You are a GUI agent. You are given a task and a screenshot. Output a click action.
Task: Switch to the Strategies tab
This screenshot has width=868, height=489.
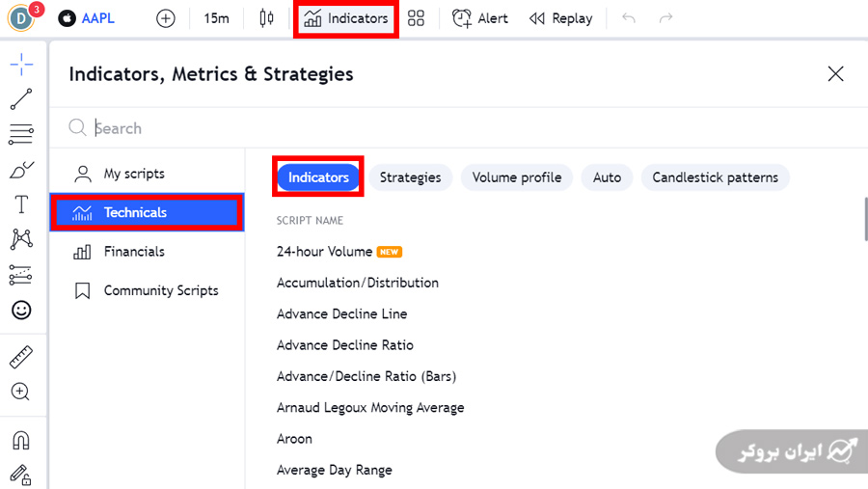[410, 177]
